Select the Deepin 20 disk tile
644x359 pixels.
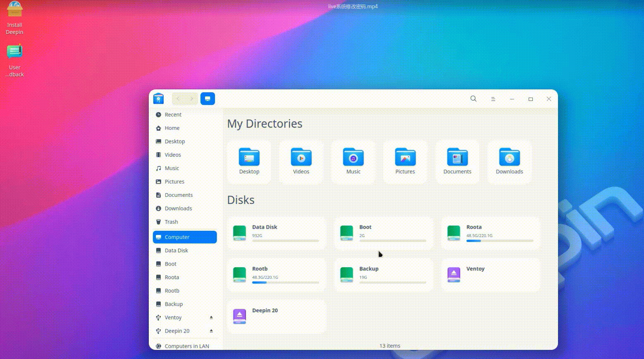click(277, 316)
